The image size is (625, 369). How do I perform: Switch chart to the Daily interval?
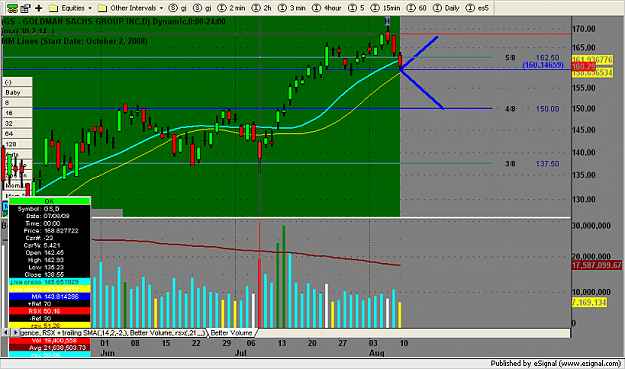tap(446, 8)
